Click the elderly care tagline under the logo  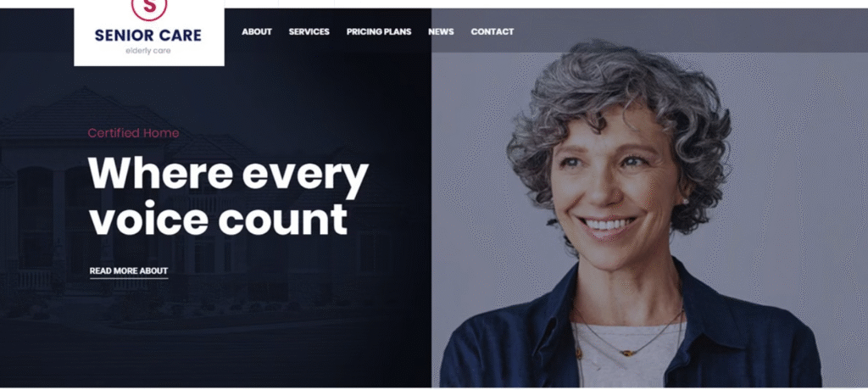click(147, 51)
